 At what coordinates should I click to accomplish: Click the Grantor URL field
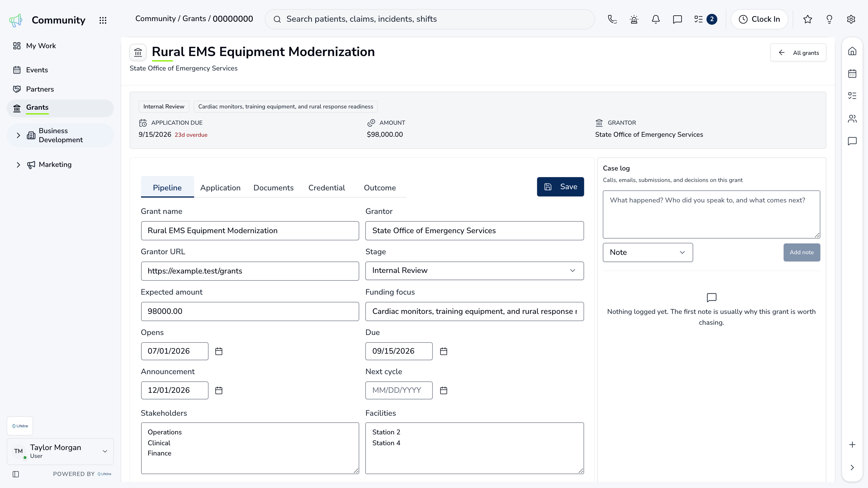point(250,271)
